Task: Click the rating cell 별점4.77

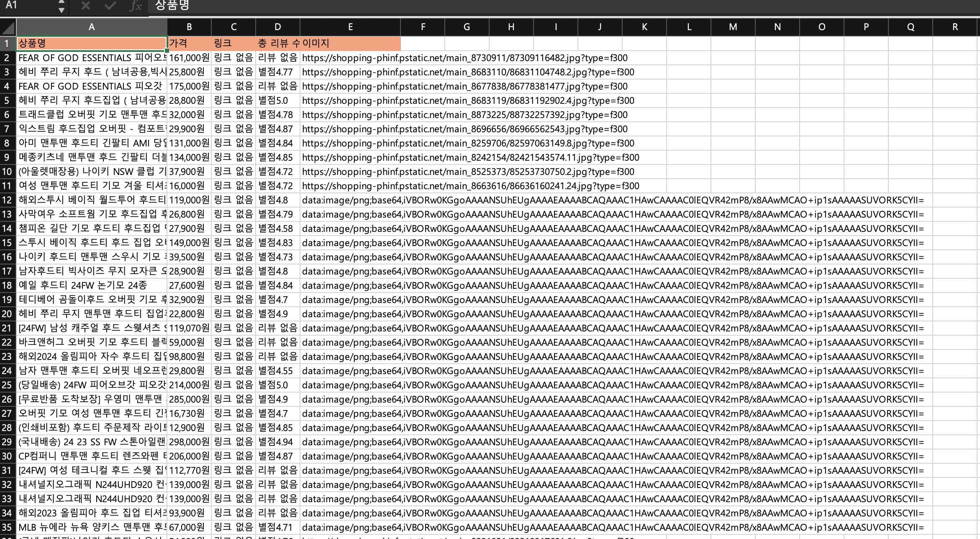Action: 278,72
